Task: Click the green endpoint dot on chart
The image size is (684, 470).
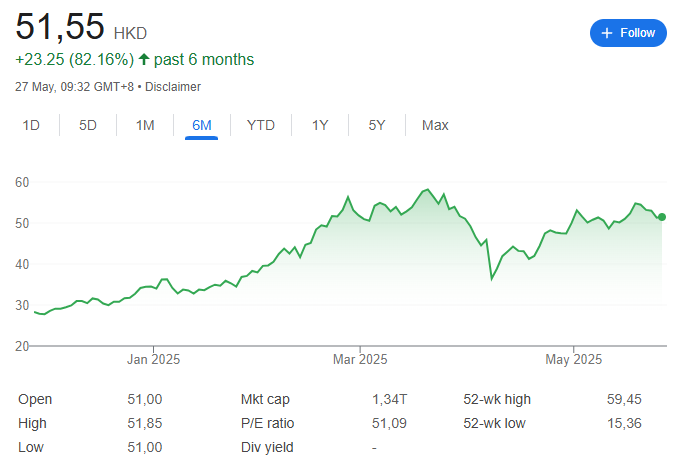Action: [x=662, y=217]
